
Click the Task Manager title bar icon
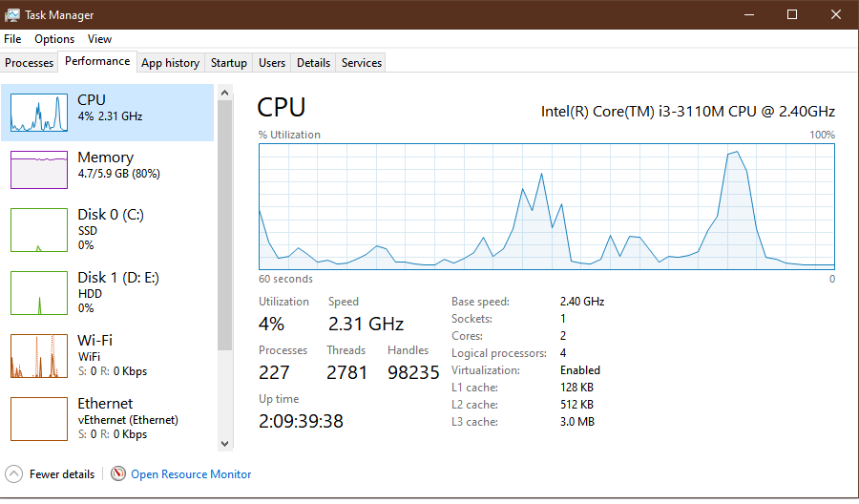(12, 15)
